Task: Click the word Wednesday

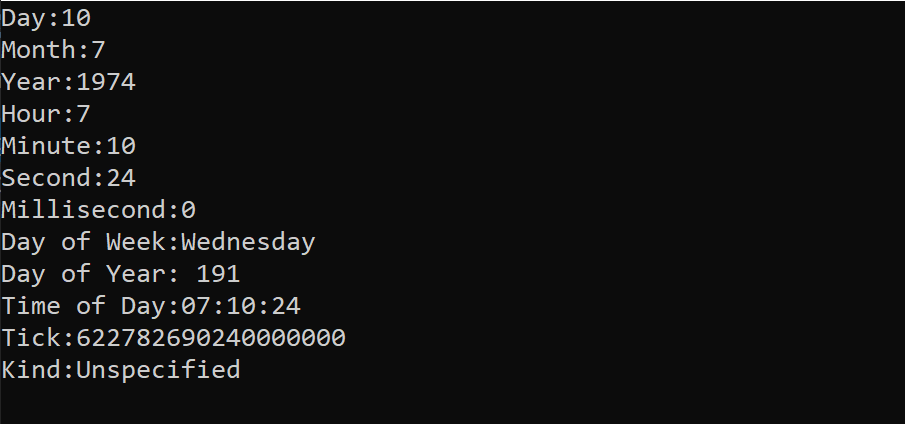Action: (248, 242)
